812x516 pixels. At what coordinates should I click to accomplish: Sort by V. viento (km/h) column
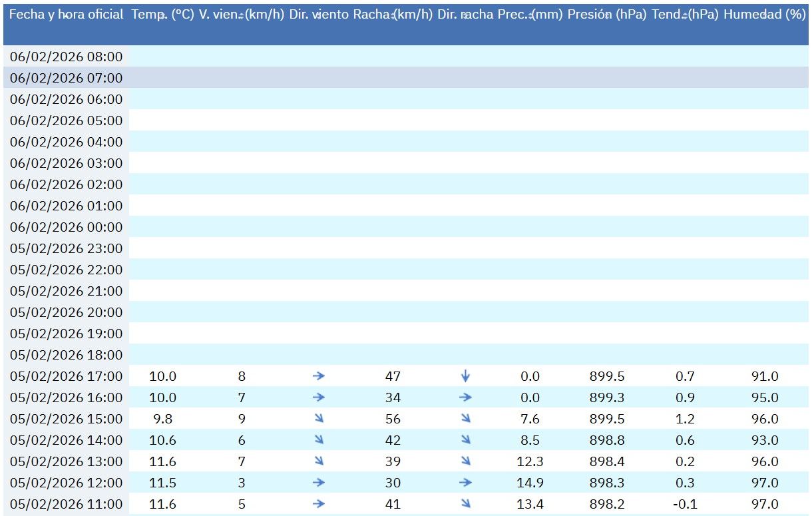click(x=241, y=15)
